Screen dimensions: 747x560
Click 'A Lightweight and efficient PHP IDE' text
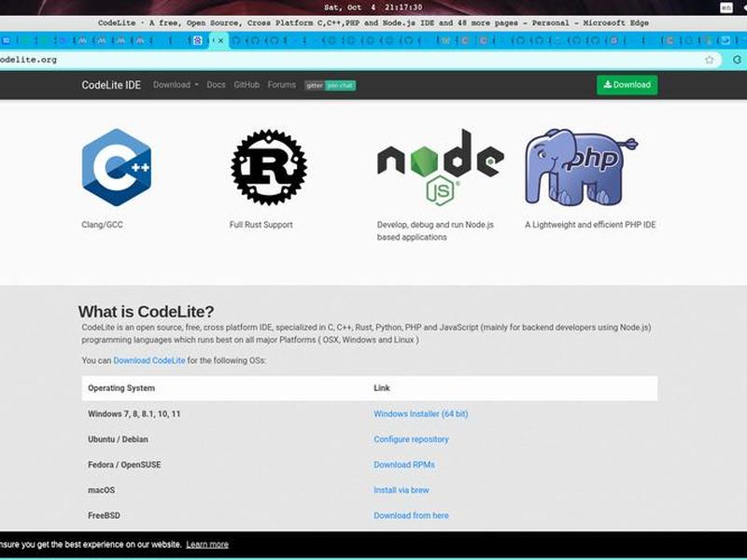click(x=590, y=225)
